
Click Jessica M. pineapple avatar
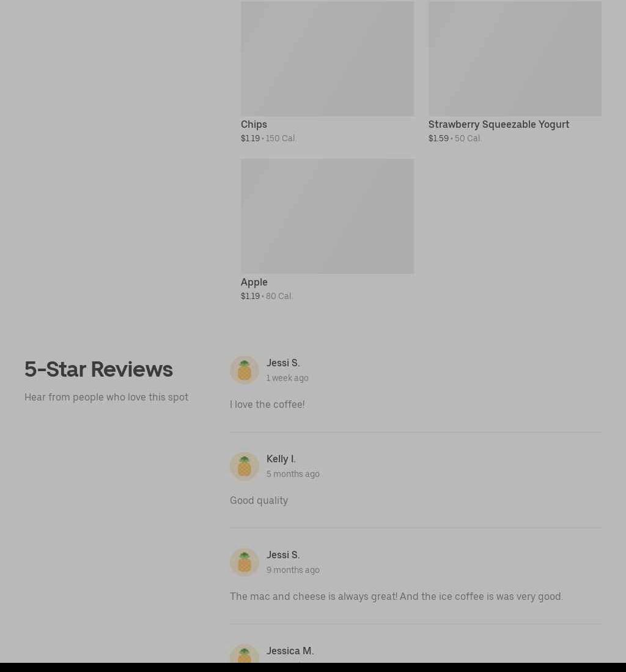click(x=245, y=653)
